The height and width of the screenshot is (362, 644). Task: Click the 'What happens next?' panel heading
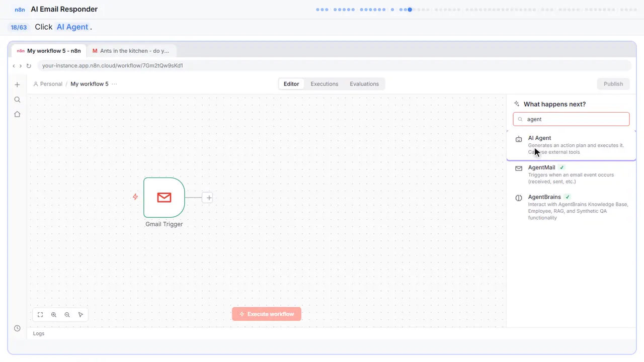[x=554, y=104]
